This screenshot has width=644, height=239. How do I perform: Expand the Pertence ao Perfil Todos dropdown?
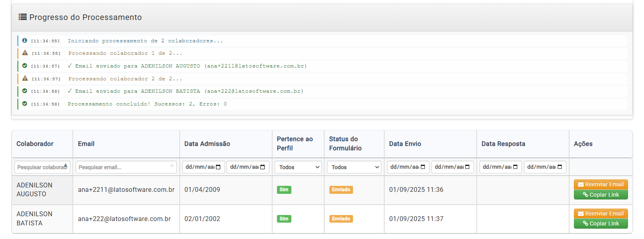[x=298, y=167]
